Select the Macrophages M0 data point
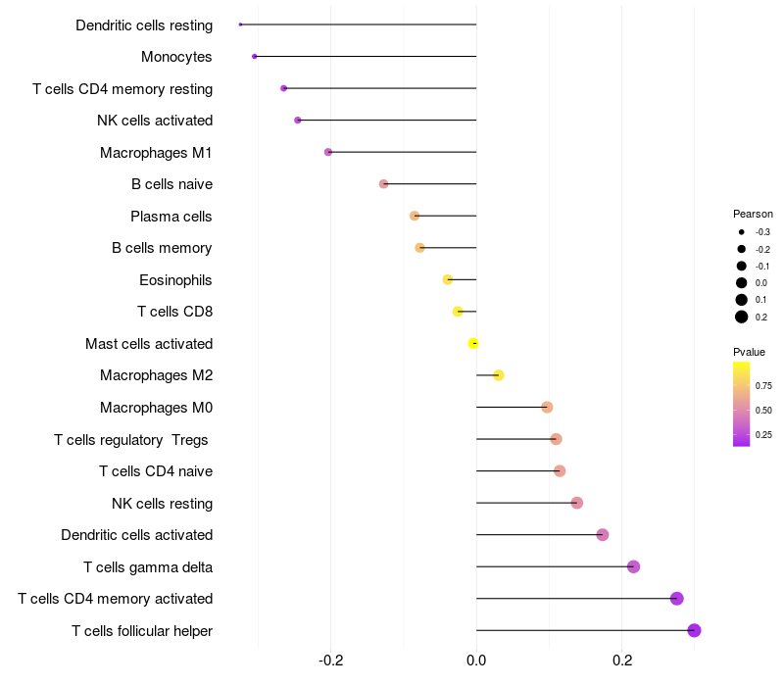Screen dimensions: 784x686 tap(547, 407)
